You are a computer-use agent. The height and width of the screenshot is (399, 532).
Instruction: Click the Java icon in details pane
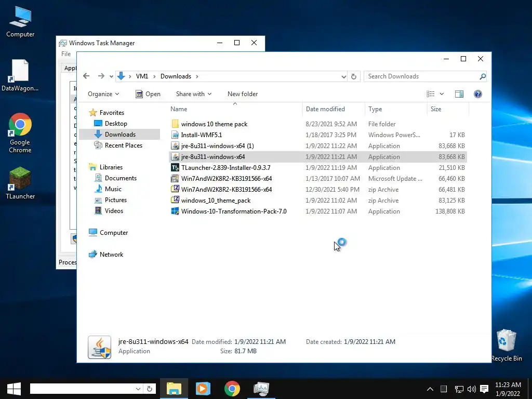coord(99,347)
